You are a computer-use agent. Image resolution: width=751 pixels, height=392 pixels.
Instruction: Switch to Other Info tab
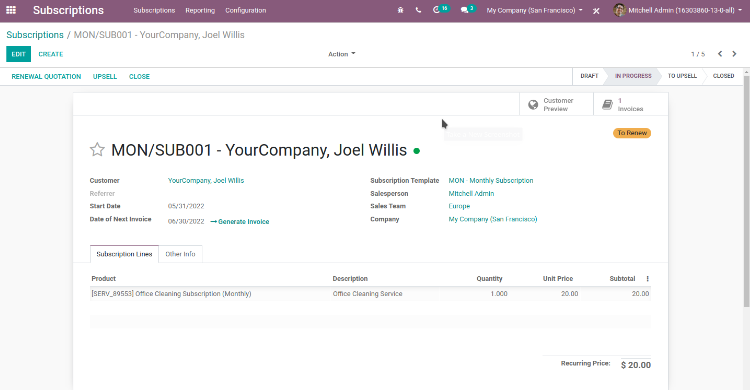pos(180,254)
